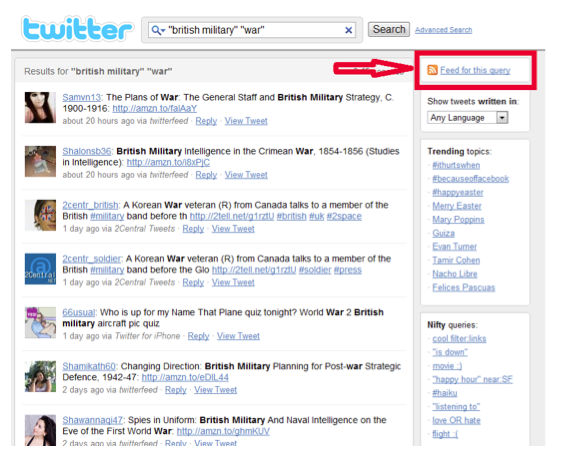
Task: Click the orange RSS feed icon
Action: coord(432,70)
